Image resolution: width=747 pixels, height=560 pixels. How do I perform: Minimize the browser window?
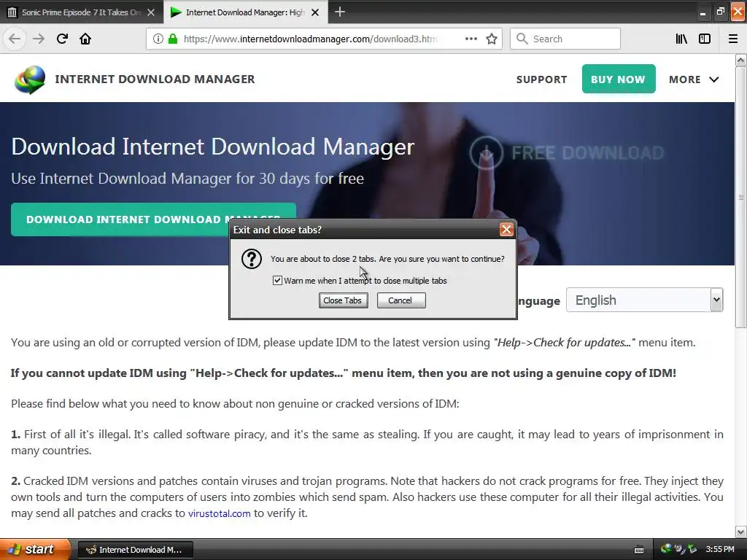coord(703,12)
